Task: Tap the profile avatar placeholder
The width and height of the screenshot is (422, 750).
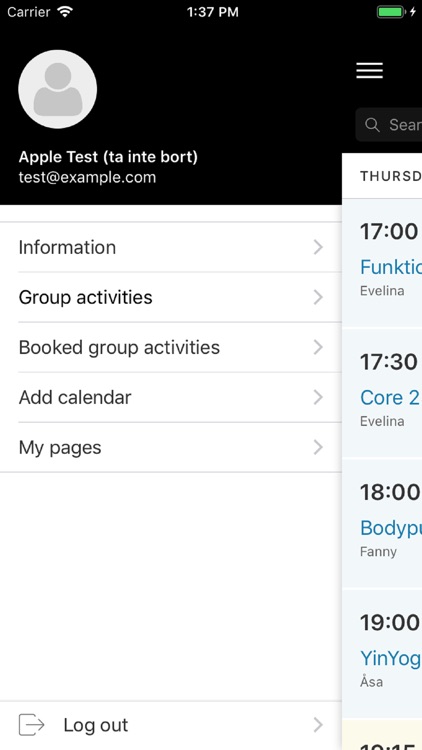Action: coord(58,89)
